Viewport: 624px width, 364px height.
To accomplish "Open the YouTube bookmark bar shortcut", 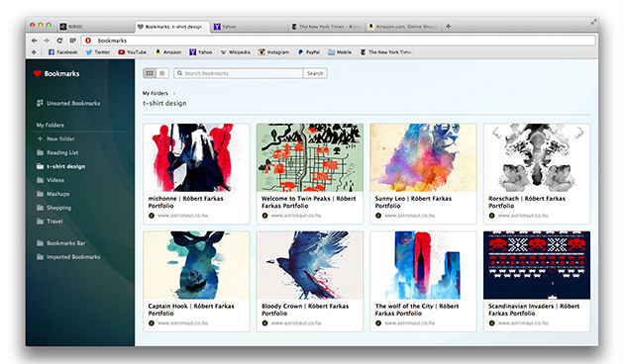I will [132, 52].
